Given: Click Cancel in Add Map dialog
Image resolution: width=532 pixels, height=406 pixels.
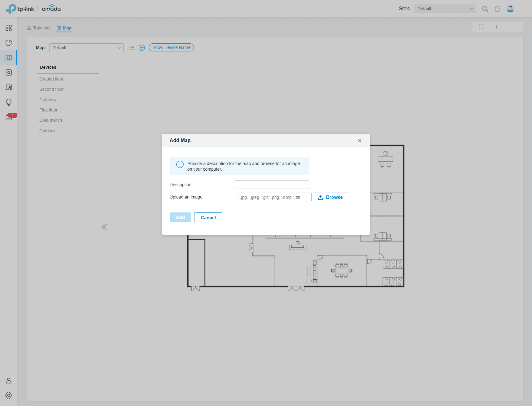Looking at the screenshot, I should pyautogui.click(x=208, y=217).
